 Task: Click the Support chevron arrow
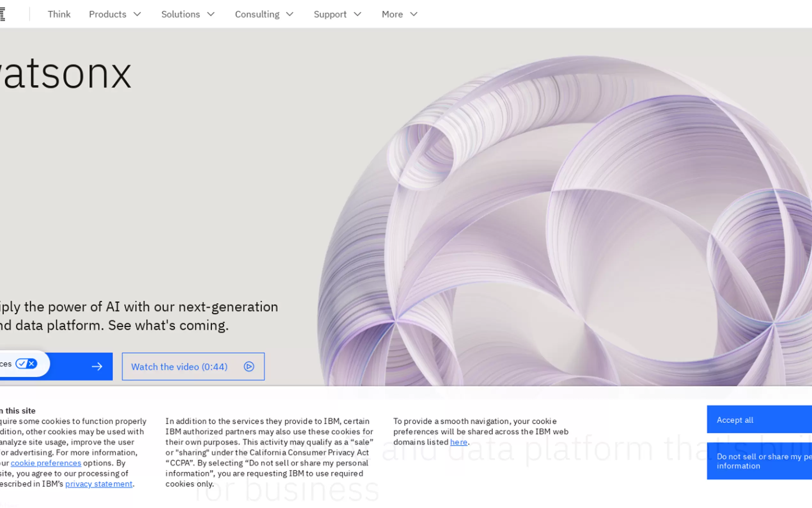click(x=358, y=14)
